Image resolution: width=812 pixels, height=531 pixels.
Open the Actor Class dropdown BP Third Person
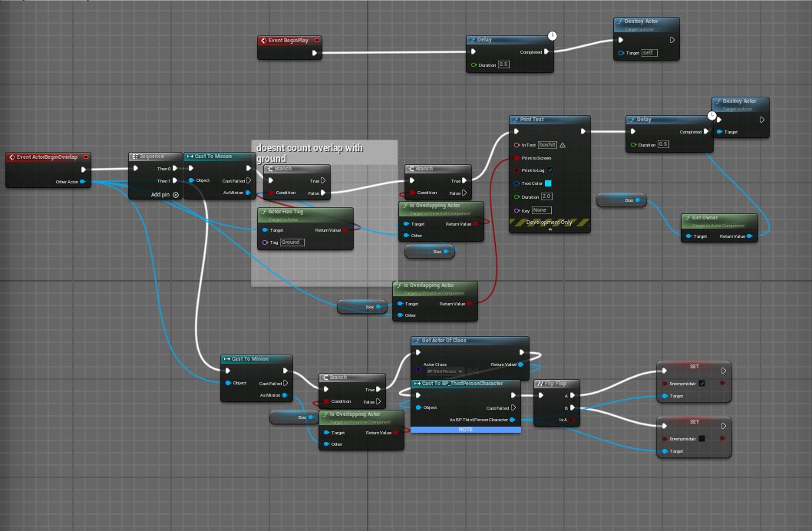pos(444,371)
